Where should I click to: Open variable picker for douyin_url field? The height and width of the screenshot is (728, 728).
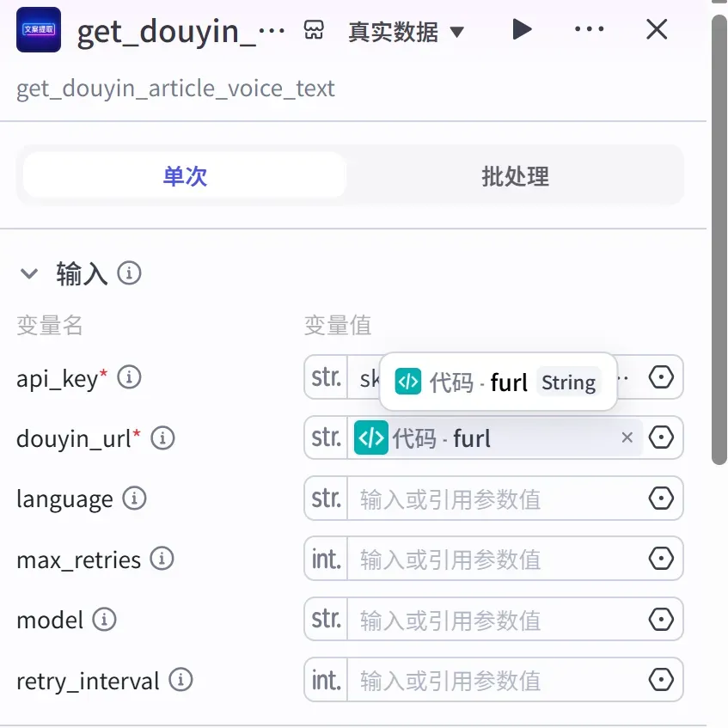coord(661,437)
